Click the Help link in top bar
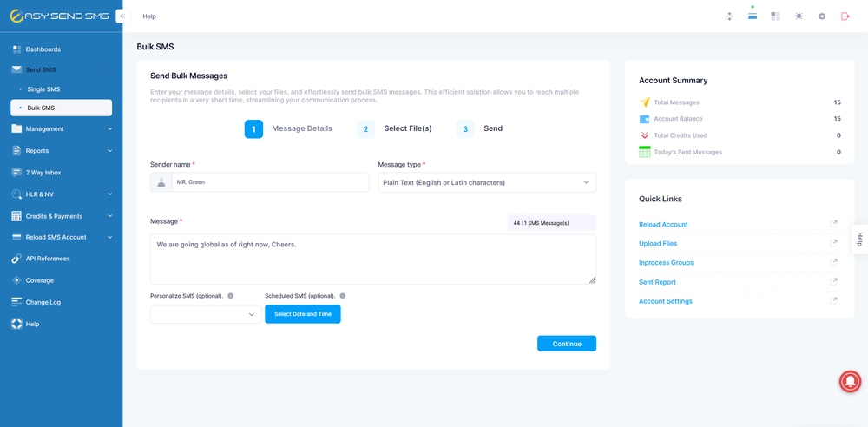The height and width of the screenshot is (427, 868). pyautogui.click(x=149, y=16)
